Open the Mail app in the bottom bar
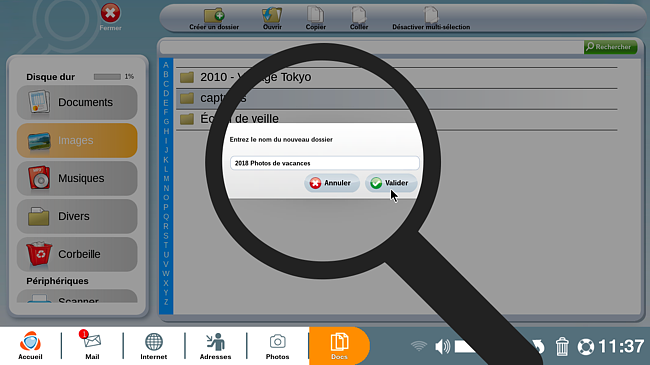650x365 pixels. pos(92,345)
